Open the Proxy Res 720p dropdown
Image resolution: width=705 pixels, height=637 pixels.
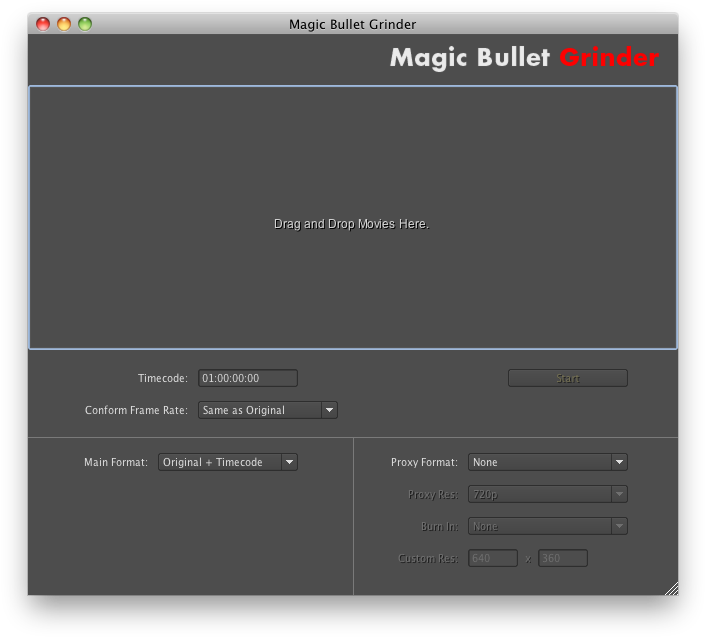pos(548,494)
